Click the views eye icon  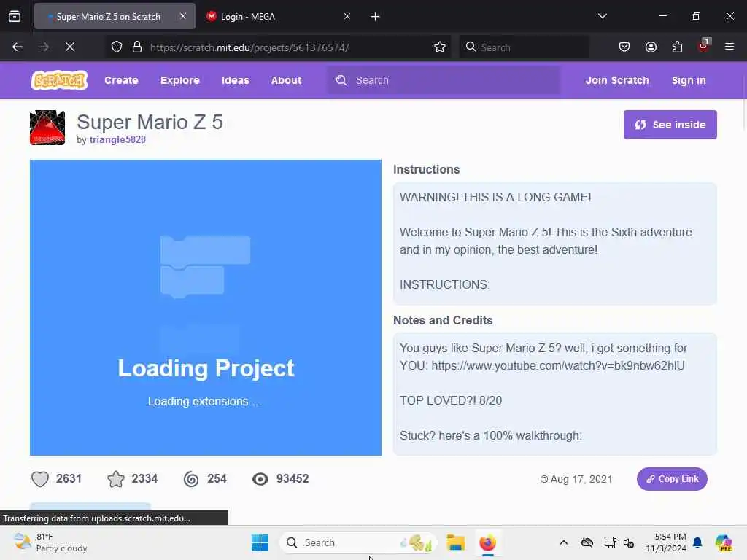click(x=260, y=478)
